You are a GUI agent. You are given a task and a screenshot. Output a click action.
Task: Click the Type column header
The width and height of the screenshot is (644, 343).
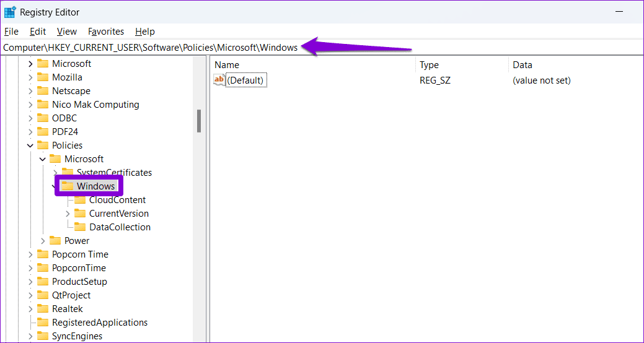pos(462,65)
